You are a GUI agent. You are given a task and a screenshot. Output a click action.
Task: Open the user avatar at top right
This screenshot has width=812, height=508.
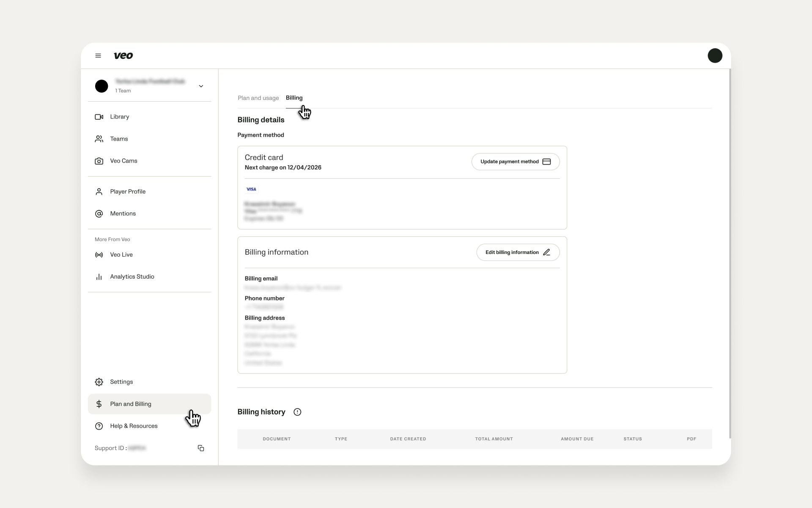715,55
